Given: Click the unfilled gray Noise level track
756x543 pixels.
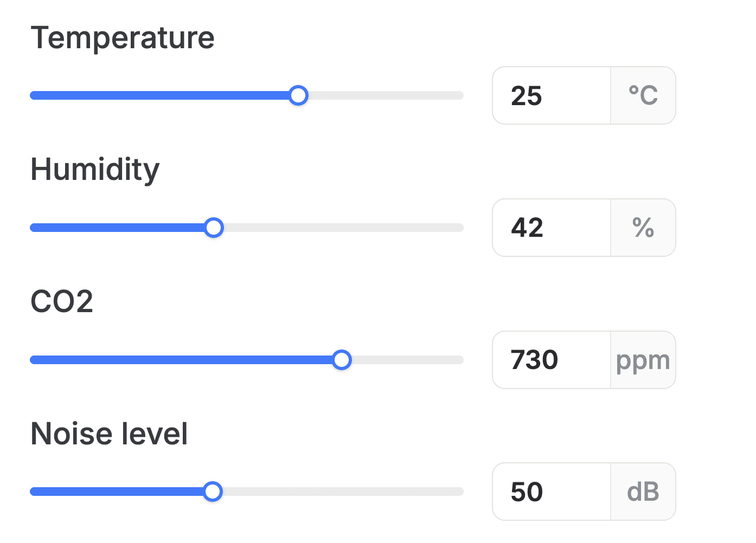Looking at the screenshot, I should (343, 492).
